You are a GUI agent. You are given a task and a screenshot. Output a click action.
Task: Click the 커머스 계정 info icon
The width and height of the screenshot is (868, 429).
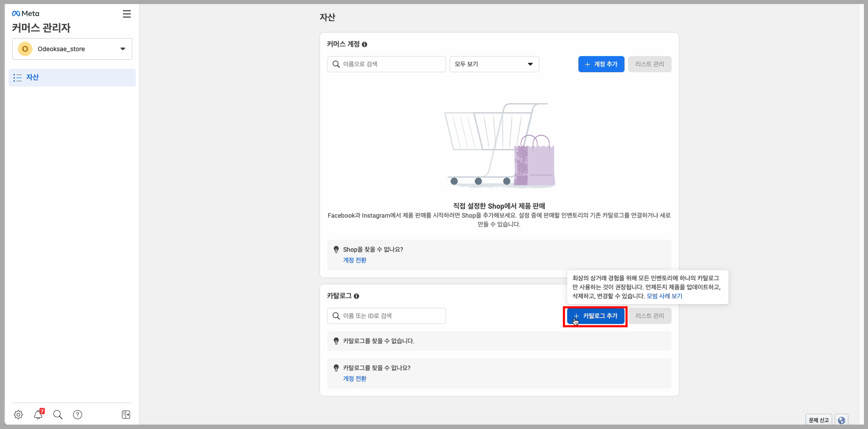click(x=365, y=44)
